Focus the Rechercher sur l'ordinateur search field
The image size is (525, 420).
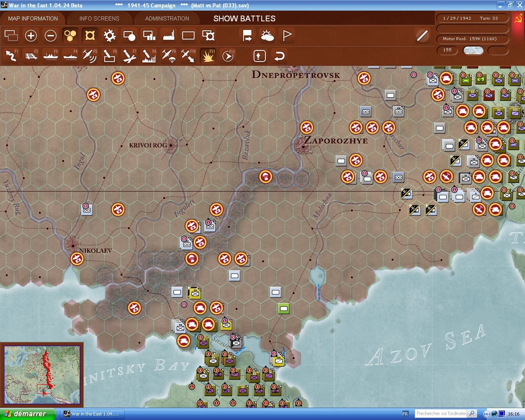pyautogui.click(x=441, y=413)
